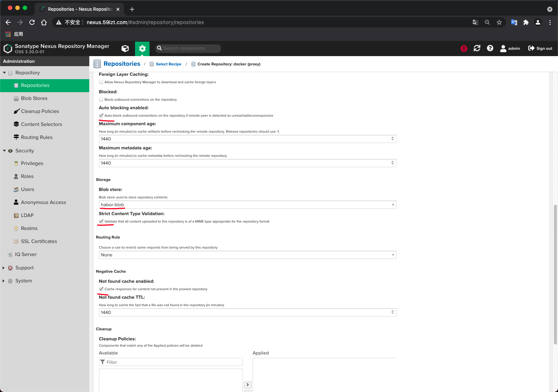558x392 pixels.
Task: Collapse the Repository tree section
Action: point(4,73)
